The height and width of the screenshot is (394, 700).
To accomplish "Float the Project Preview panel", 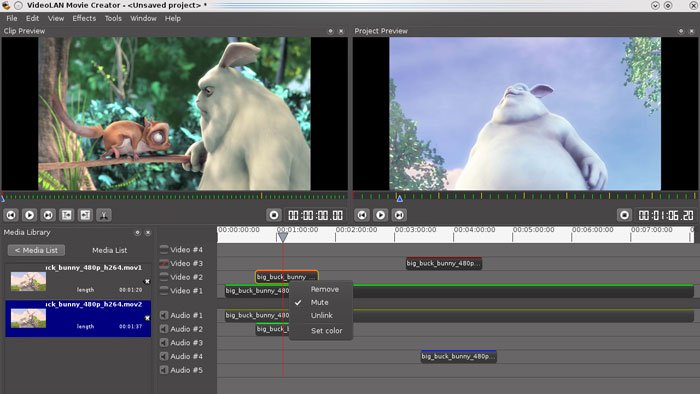I will pyautogui.click(x=681, y=31).
